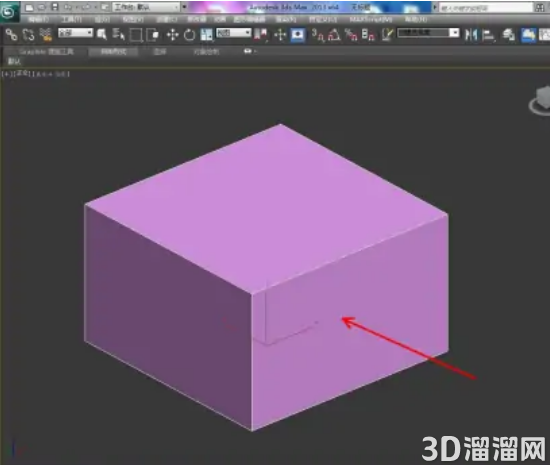Switch to the 自由形式 ribbon tab
Image resolution: width=550 pixels, height=465 pixels.
(113, 52)
